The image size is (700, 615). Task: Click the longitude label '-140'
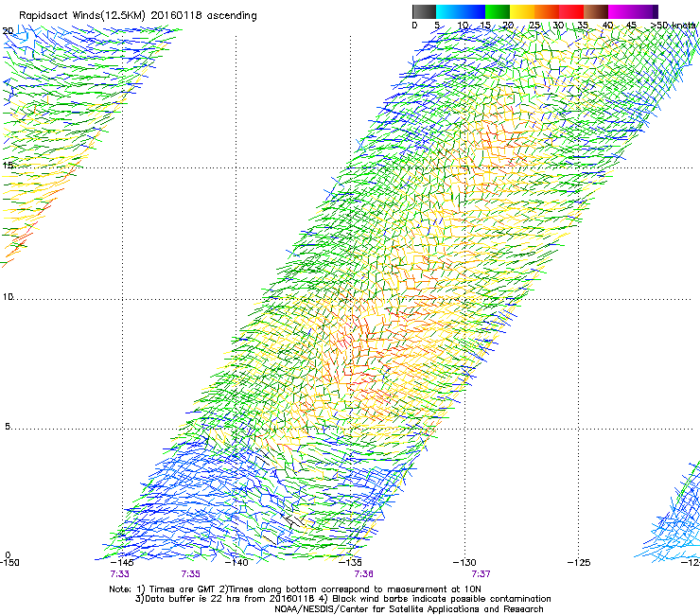[236, 562]
